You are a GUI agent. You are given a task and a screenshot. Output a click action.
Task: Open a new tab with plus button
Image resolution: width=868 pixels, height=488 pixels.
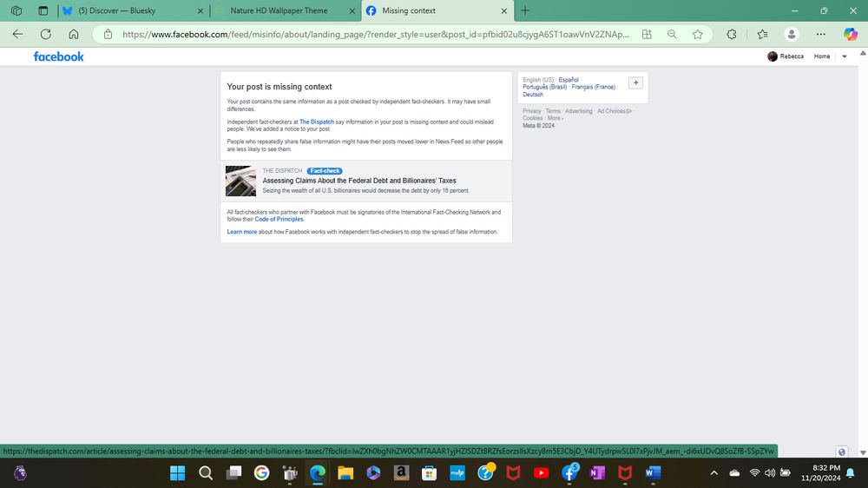click(525, 10)
